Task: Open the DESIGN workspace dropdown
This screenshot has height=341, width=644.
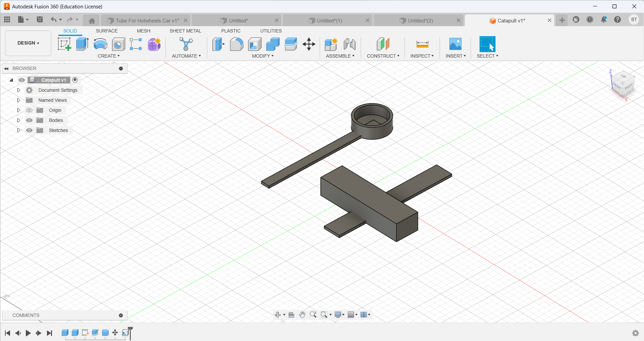Action: point(28,43)
